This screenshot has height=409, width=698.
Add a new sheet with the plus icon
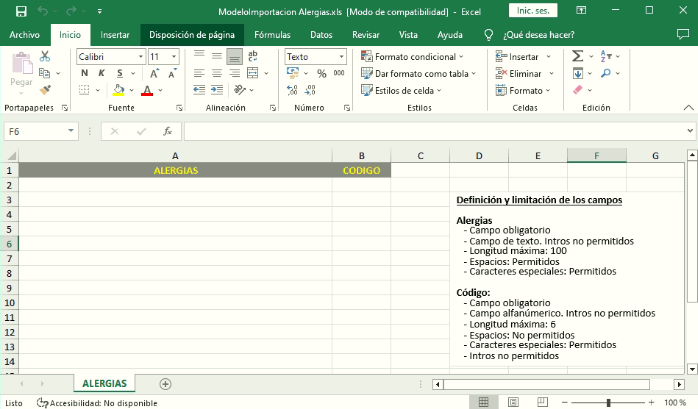(x=166, y=384)
